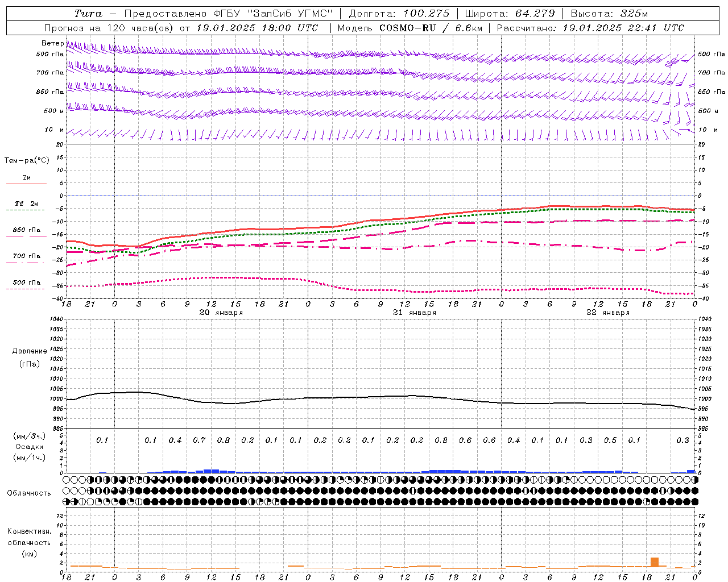This screenshot has width=728, height=582.
Task: Select the Высота: 325м elevation text
Action: (x=609, y=14)
